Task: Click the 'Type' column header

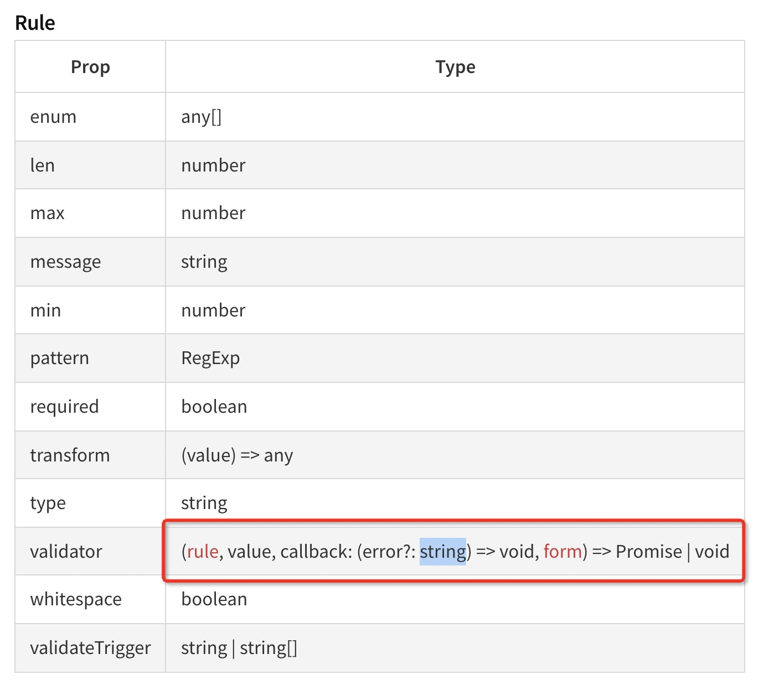Action: tap(455, 67)
